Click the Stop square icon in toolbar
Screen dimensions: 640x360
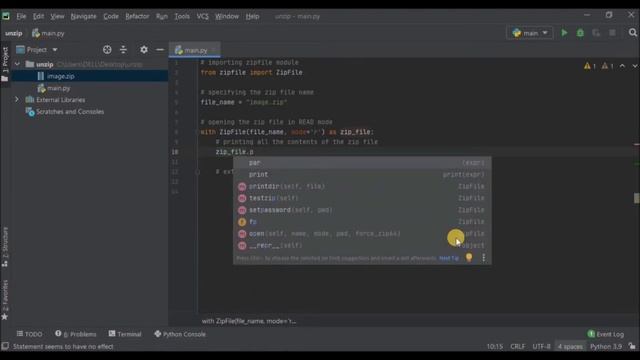point(612,33)
